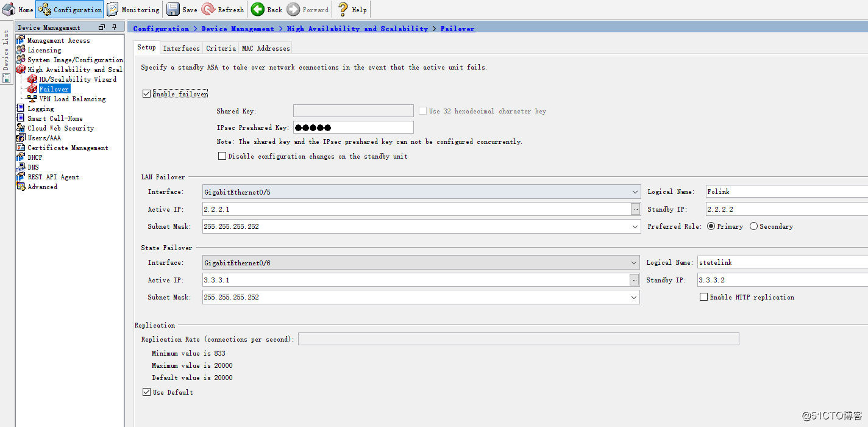Check Enable HTTP replication
The image size is (868, 427).
(x=703, y=297)
